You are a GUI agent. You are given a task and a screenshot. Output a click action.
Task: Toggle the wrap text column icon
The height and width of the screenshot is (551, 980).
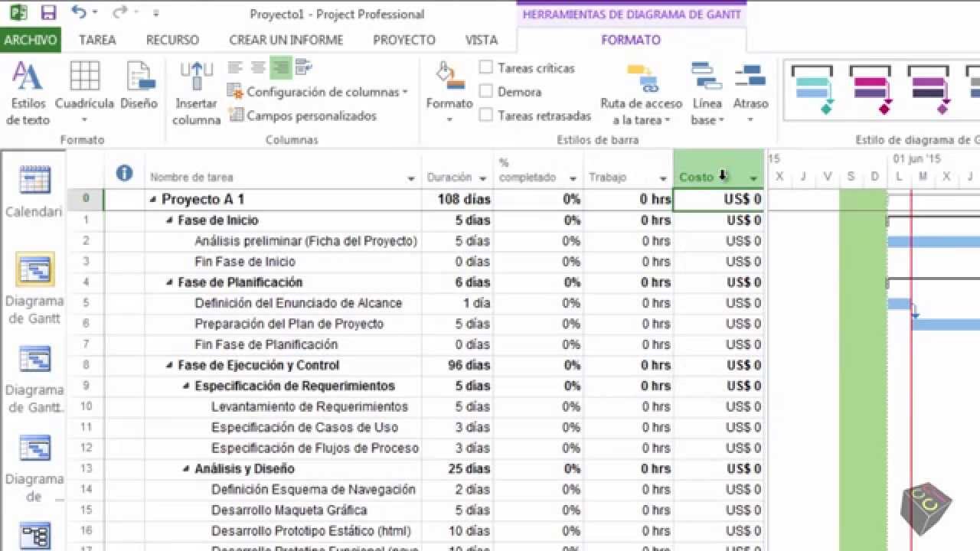(x=303, y=67)
